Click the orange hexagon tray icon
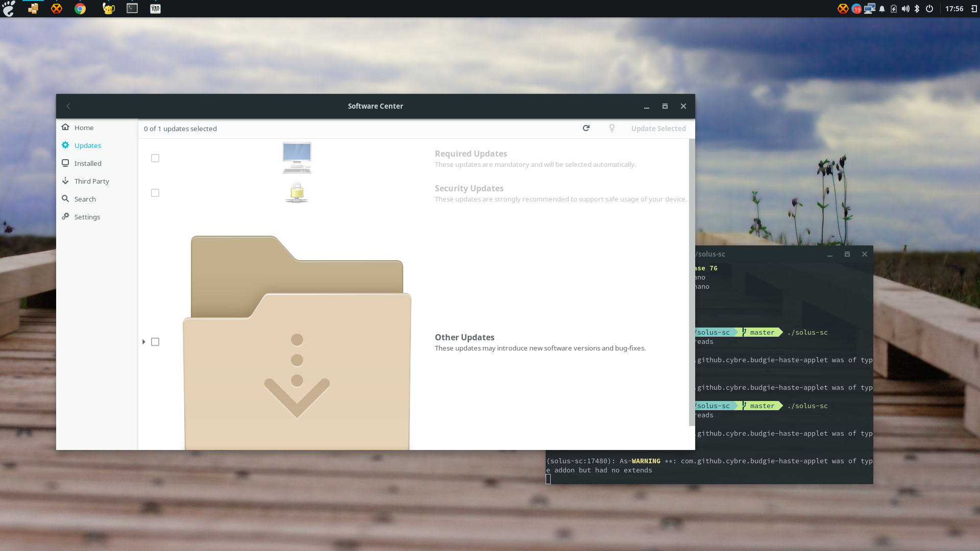The image size is (980, 551). click(x=843, y=9)
